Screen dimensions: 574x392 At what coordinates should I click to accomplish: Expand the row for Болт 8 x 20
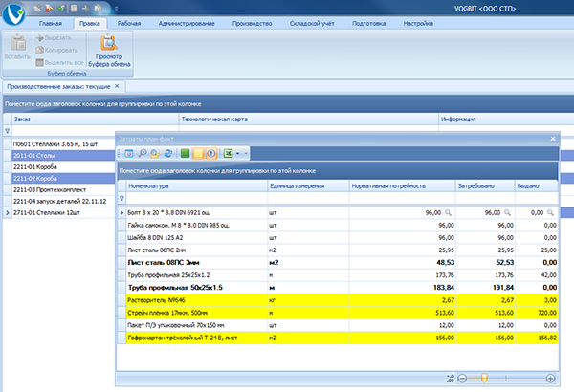(121, 212)
